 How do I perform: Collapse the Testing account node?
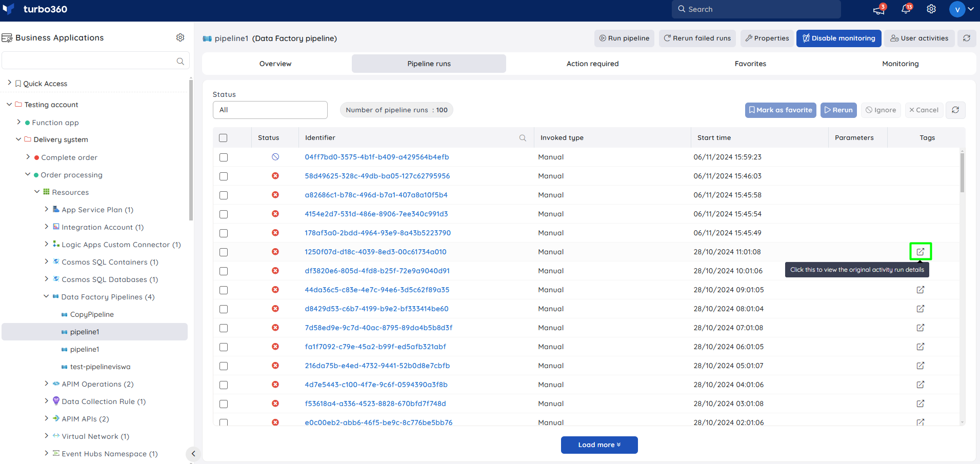click(9, 104)
